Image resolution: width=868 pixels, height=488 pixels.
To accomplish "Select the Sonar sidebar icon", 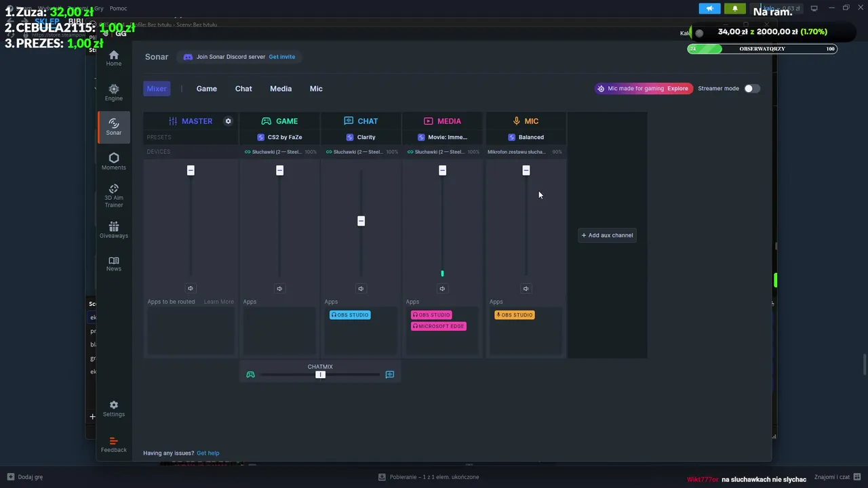I will (113, 127).
